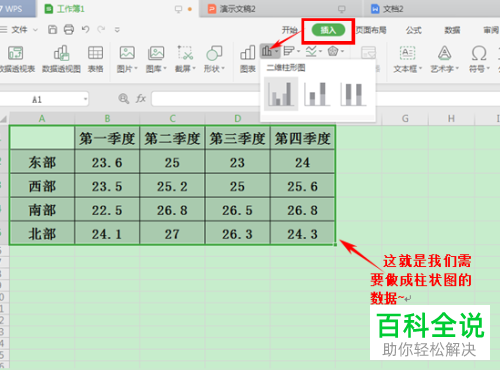Expand the 截屏 dropdown arrow
Viewport: 500px width, 370px height.
click(194, 68)
